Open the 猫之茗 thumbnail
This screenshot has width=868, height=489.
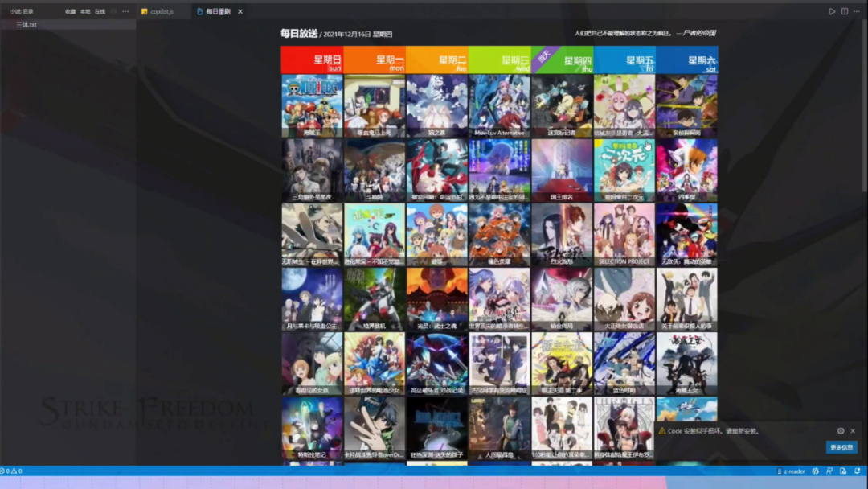tap(437, 106)
